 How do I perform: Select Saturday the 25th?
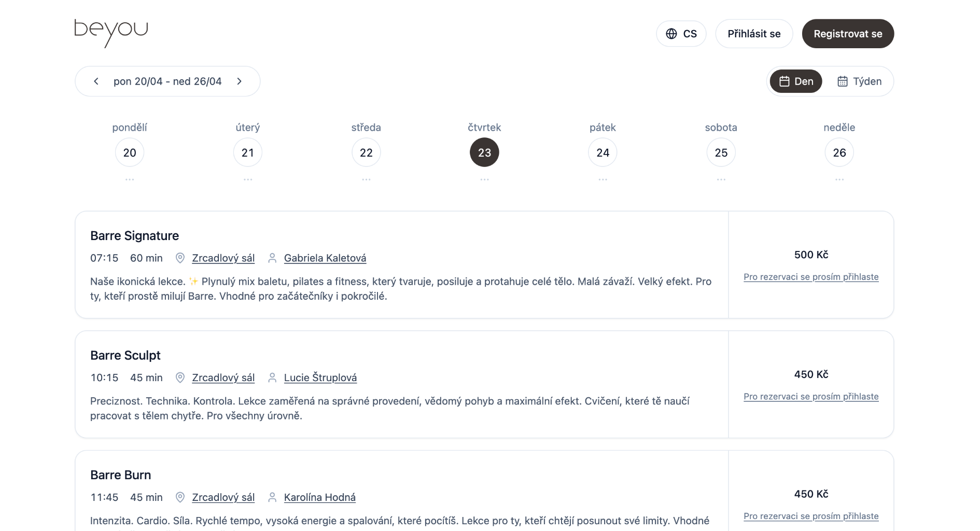[x=720, y=152]
